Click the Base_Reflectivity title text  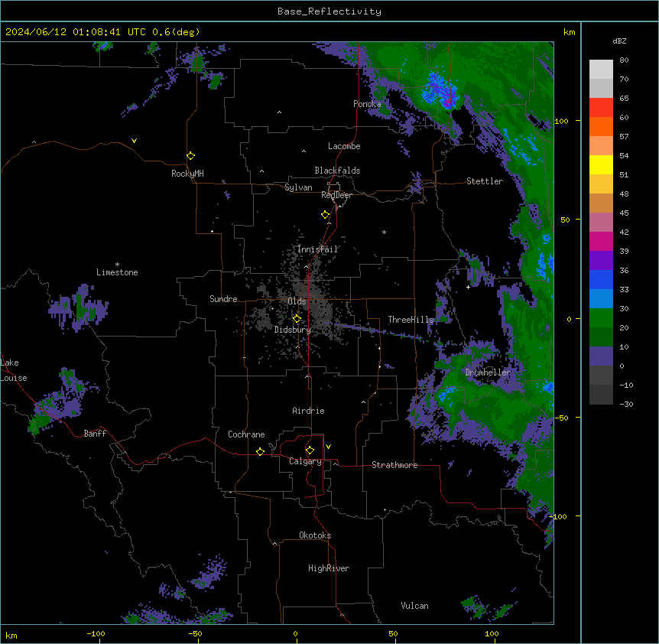click(x=329, y=11)
